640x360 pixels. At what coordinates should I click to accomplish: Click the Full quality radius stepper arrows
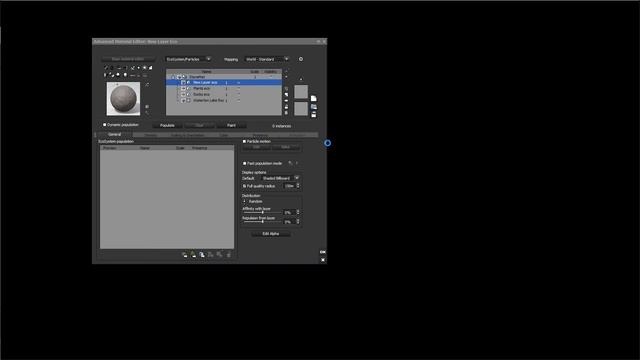(298, 186)
